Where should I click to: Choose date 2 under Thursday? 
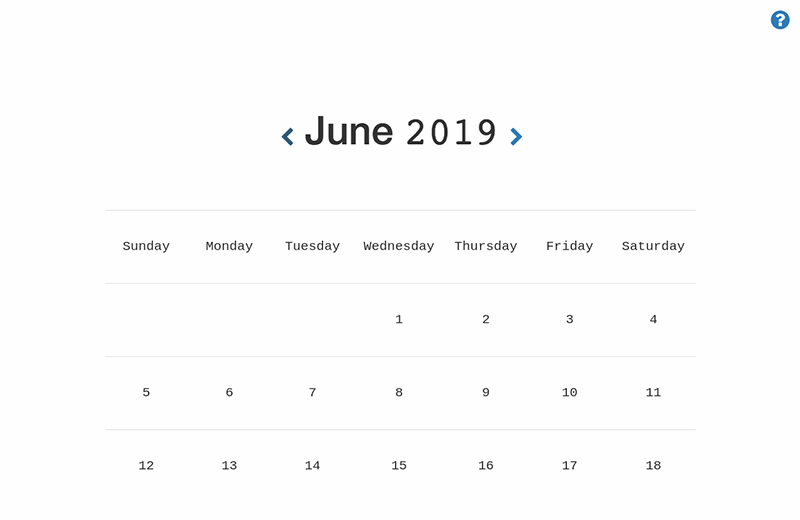(486, 319)
